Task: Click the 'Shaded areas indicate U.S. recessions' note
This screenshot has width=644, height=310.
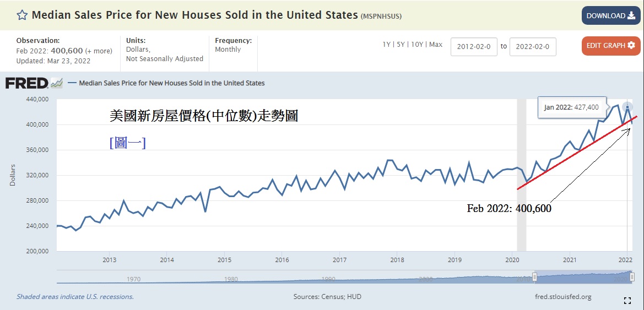Action: [x=75, y=297]
